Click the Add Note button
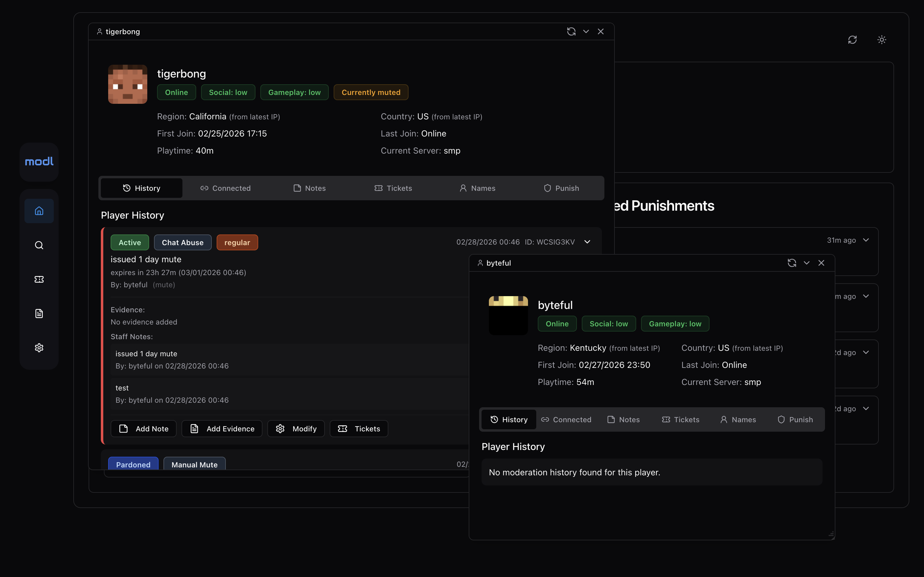 click(144, 429)
